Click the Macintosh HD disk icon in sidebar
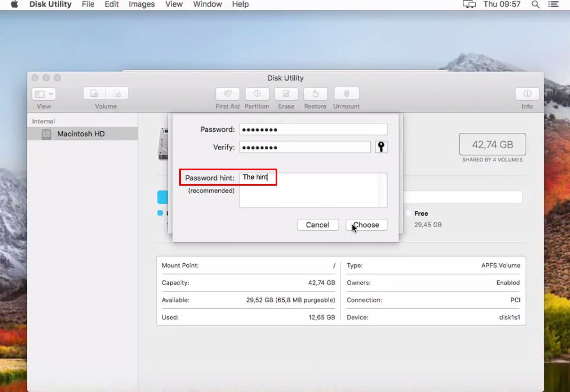Viewport: 570px width, 392px height. click(x=46, y=134)
